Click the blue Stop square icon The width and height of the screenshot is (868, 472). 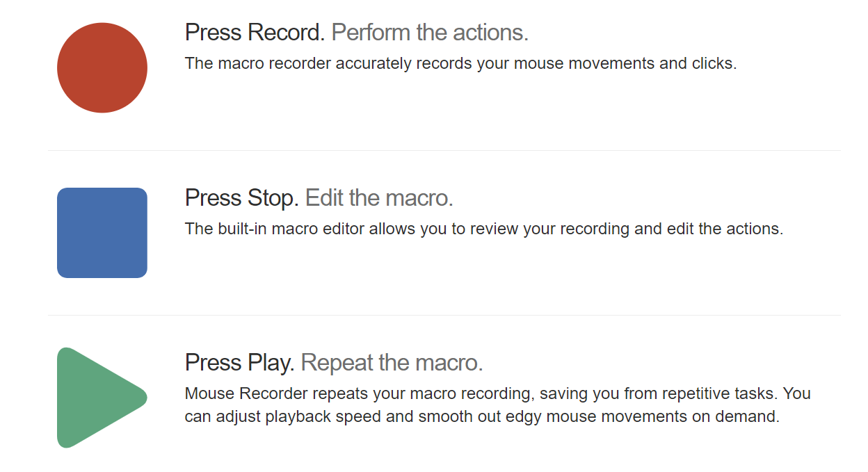pos(102,233)
